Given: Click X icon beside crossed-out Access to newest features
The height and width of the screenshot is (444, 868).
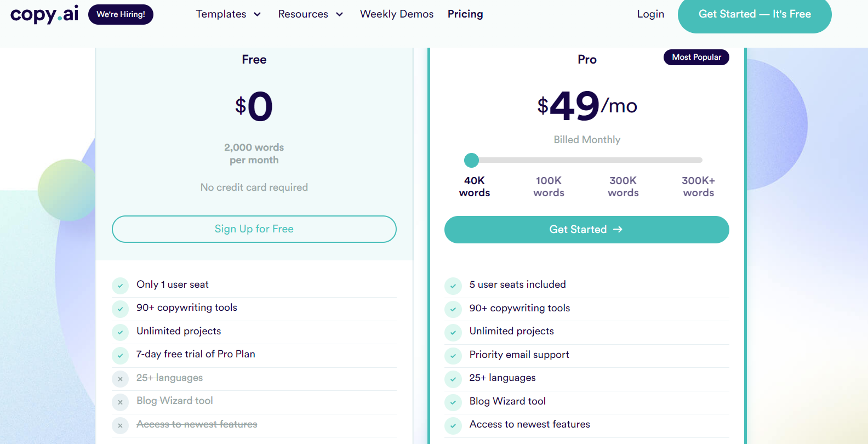Looking at the screenshot, I should pos(120,425).
